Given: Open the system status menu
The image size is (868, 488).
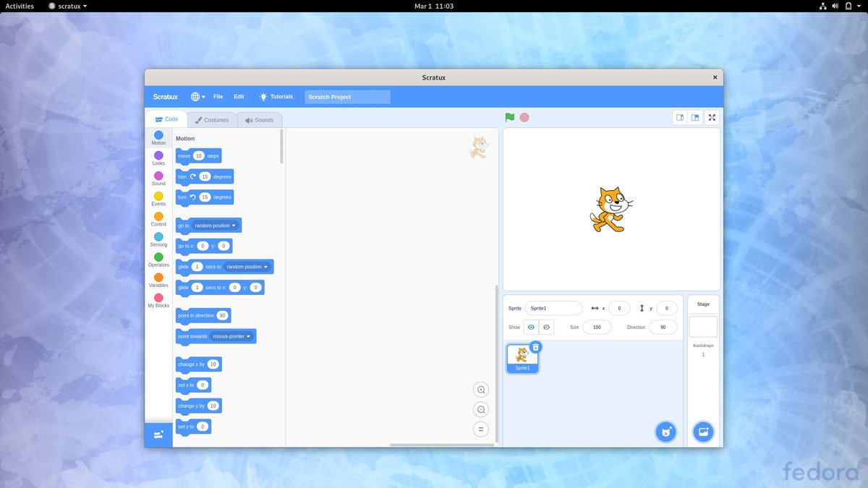Looking at the screenshot, I should coord(840,6).
